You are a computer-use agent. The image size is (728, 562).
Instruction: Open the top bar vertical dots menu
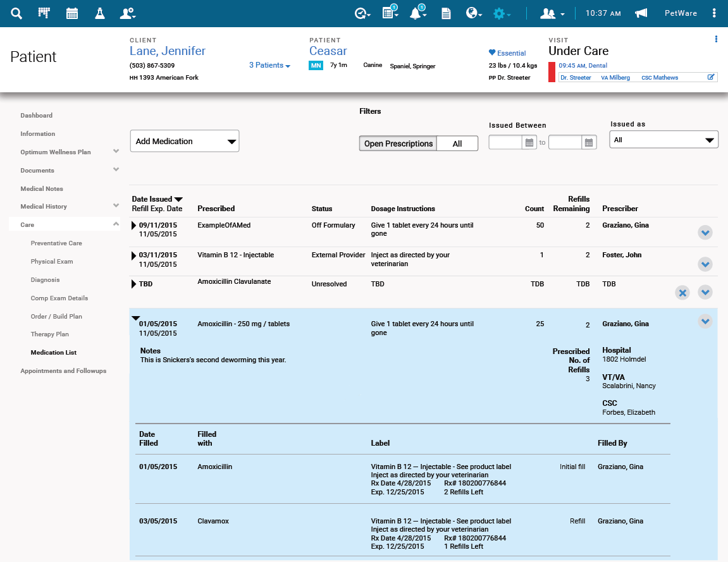714,13
